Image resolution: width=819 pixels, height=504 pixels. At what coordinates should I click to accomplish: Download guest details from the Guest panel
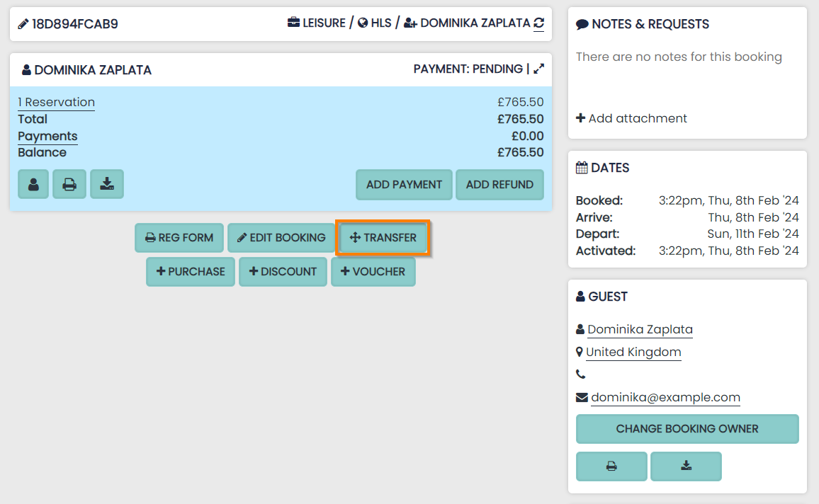[686, 466]
